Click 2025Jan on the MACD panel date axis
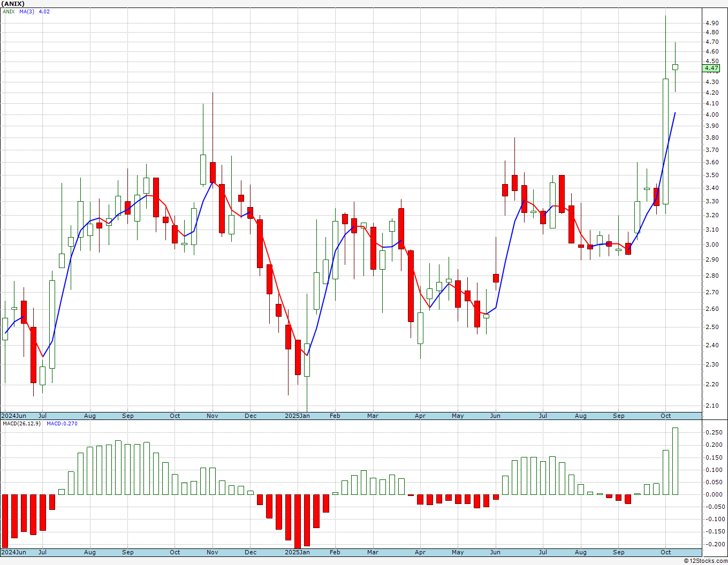 (x=297, y=552)
